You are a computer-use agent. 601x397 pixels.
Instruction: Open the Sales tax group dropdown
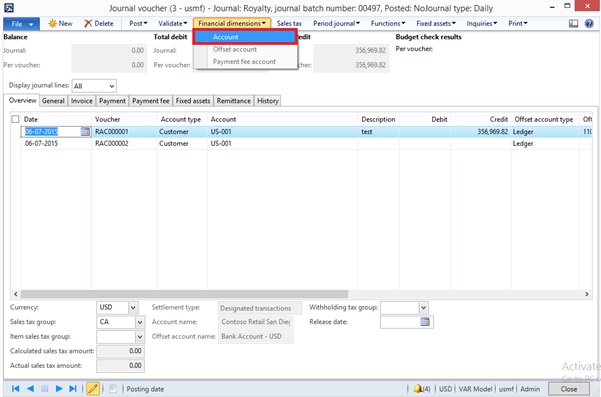[x=140, y=322]
